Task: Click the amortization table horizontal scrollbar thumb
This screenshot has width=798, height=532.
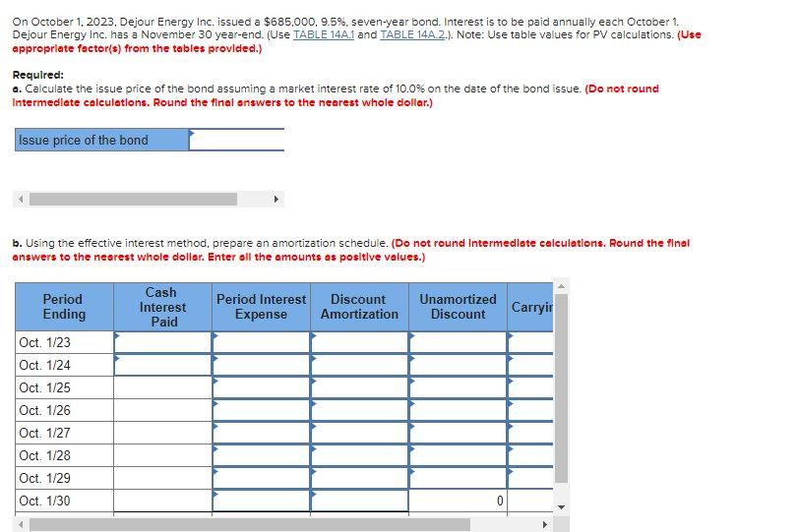Action: [x=250, y=524]
